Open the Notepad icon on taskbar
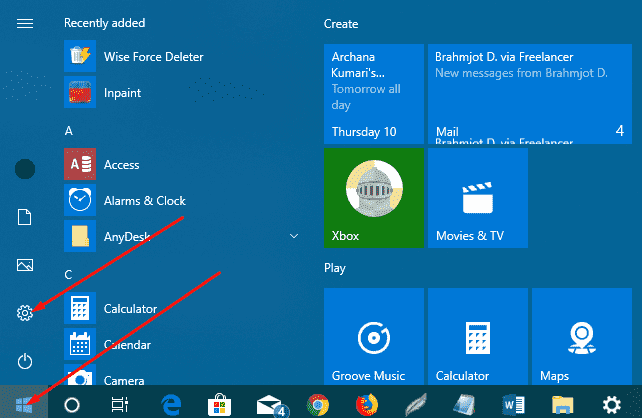Image resolution: width=642 pixels, height=418 pixels. tap(464, 405)
